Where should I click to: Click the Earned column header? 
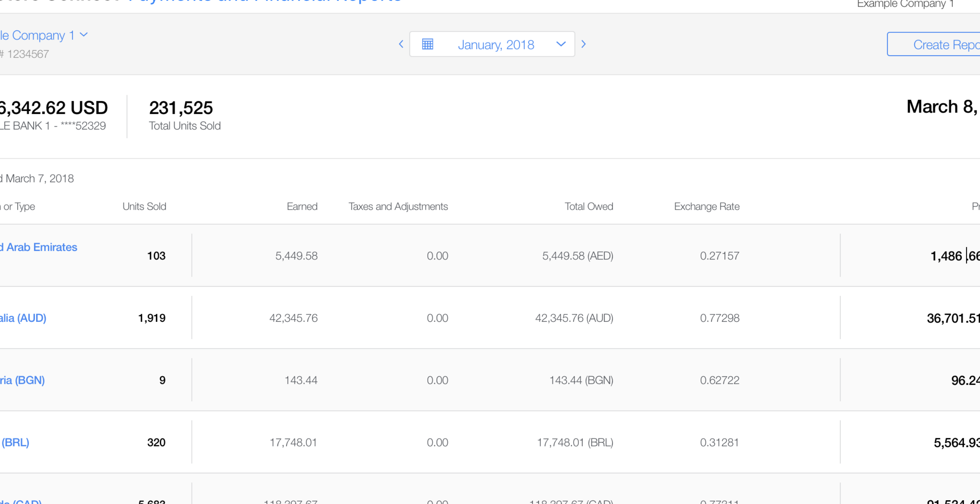click(x=302, y=206)
